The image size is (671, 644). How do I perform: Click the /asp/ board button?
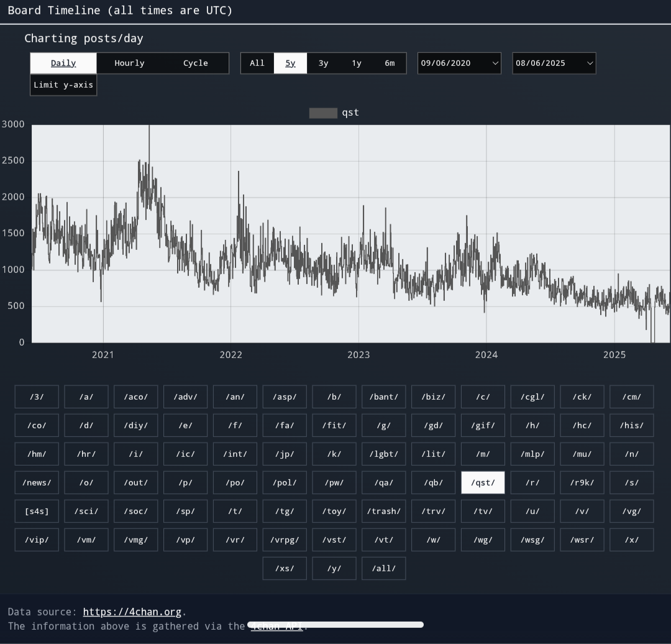point(285,397)
